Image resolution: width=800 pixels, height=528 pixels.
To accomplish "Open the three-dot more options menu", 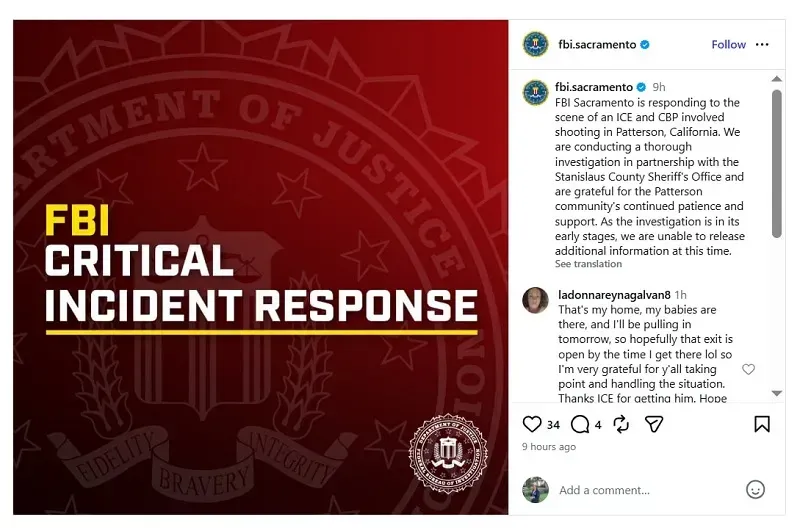I will point(763,45).
